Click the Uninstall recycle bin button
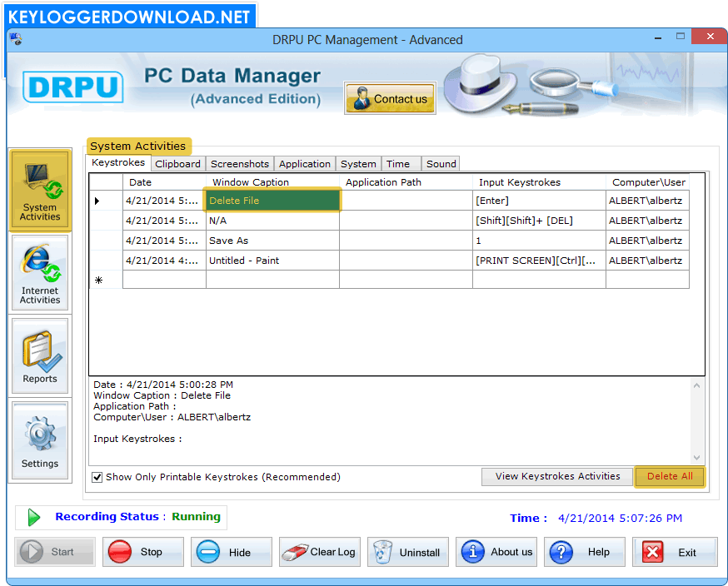Screen dimensions: 728x586 pyautogui.click(x=407, y=552)
